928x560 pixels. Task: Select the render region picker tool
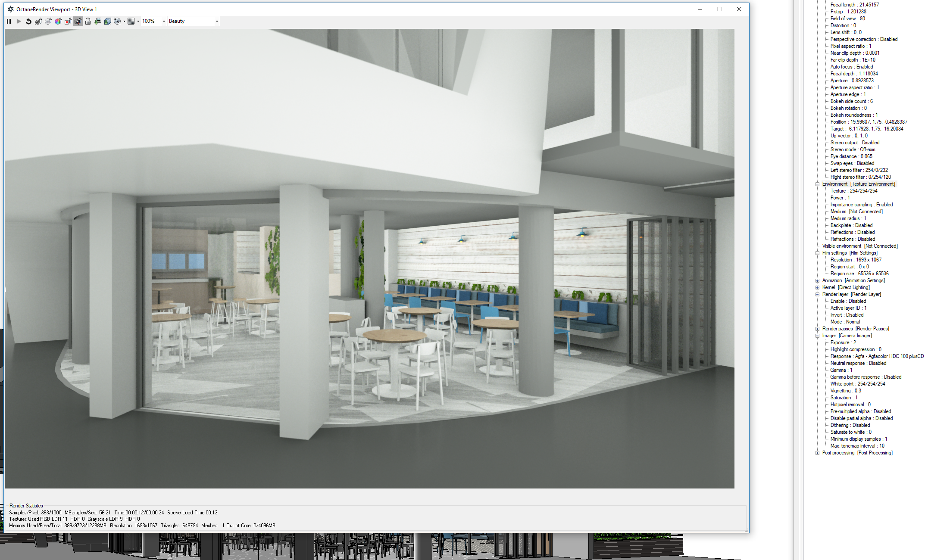click(x=68, y=21)
